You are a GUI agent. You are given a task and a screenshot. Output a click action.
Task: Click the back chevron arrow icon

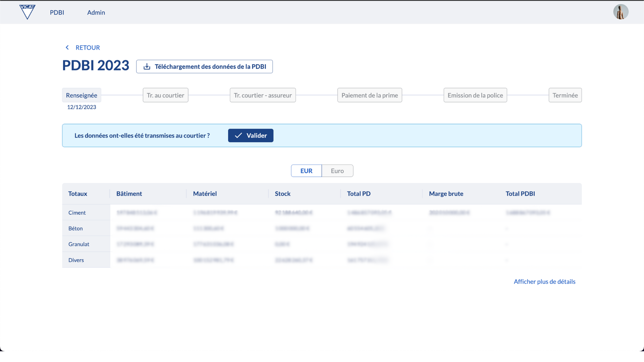click(x=67, y=48)
